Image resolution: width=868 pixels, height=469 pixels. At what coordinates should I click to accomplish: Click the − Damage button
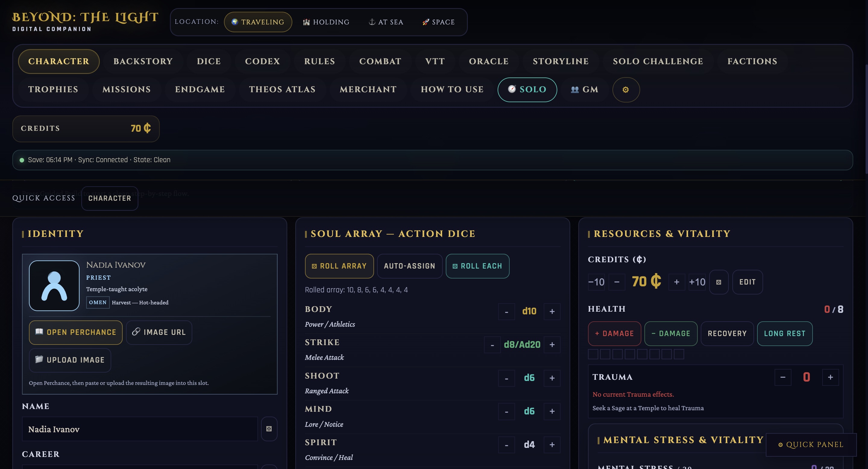pyautogui.click(x=671, y=334)
